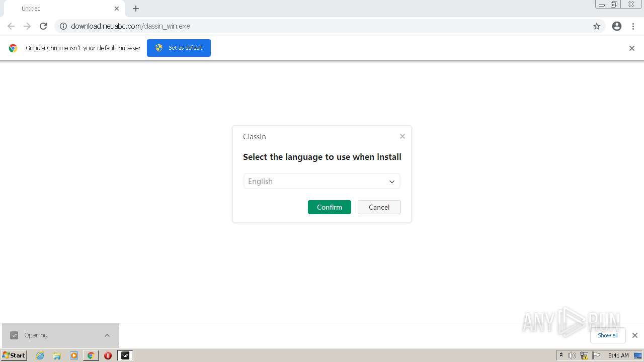Open the Windows Start menu
This screenshot has width=644, height=362.
click(14, 355)
